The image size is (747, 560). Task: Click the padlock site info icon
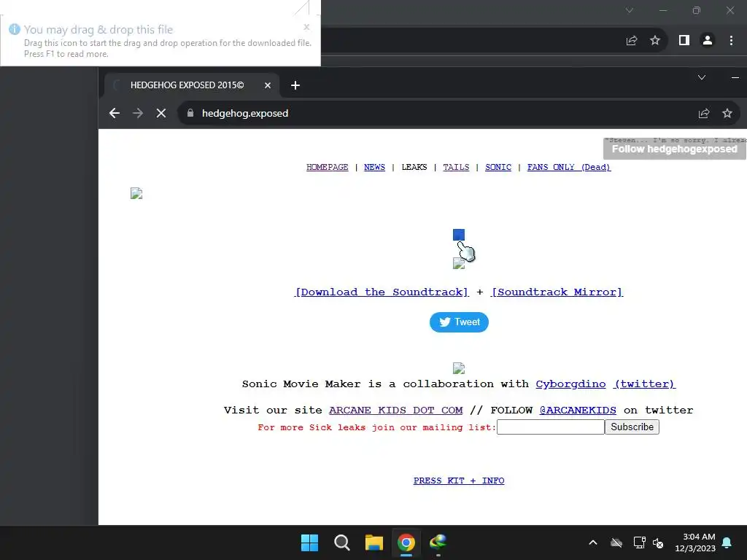[x=190, y=113]
